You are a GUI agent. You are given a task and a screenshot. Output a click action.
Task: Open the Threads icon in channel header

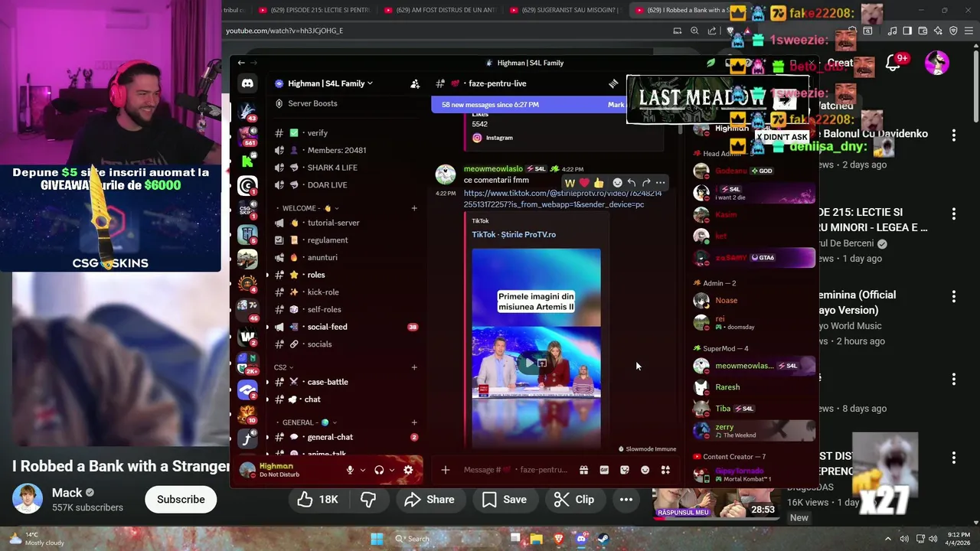click(613, 83)
